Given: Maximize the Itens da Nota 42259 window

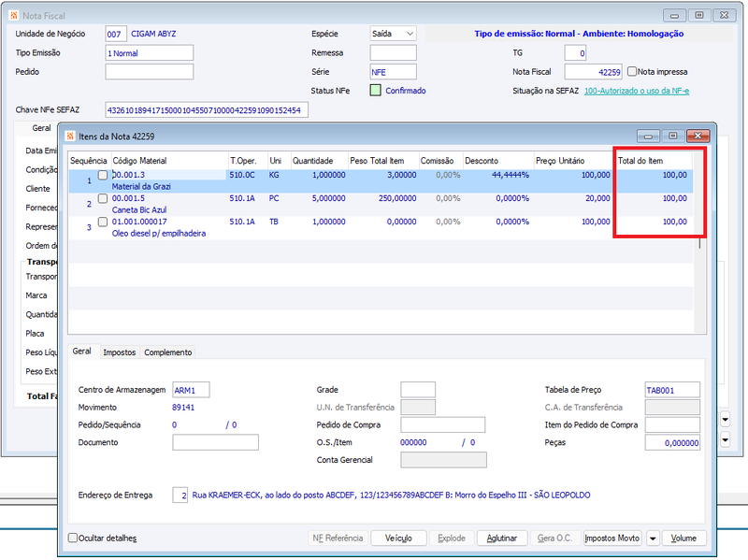Looking at the screenshot, I should (x=673, y=136).
